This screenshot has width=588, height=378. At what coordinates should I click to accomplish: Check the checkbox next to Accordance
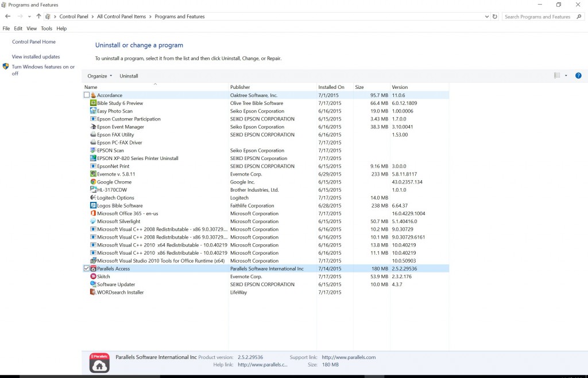click(x=86, y=95)
